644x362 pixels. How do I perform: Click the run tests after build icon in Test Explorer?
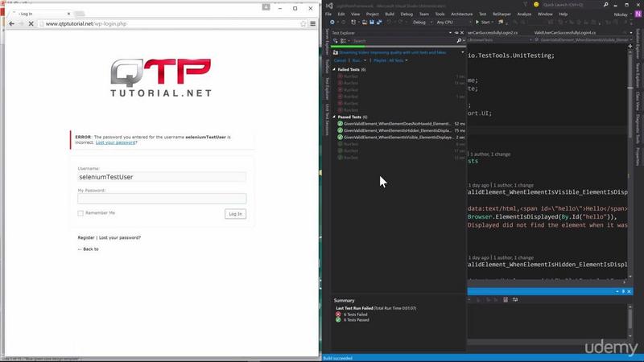pos(336,41)
